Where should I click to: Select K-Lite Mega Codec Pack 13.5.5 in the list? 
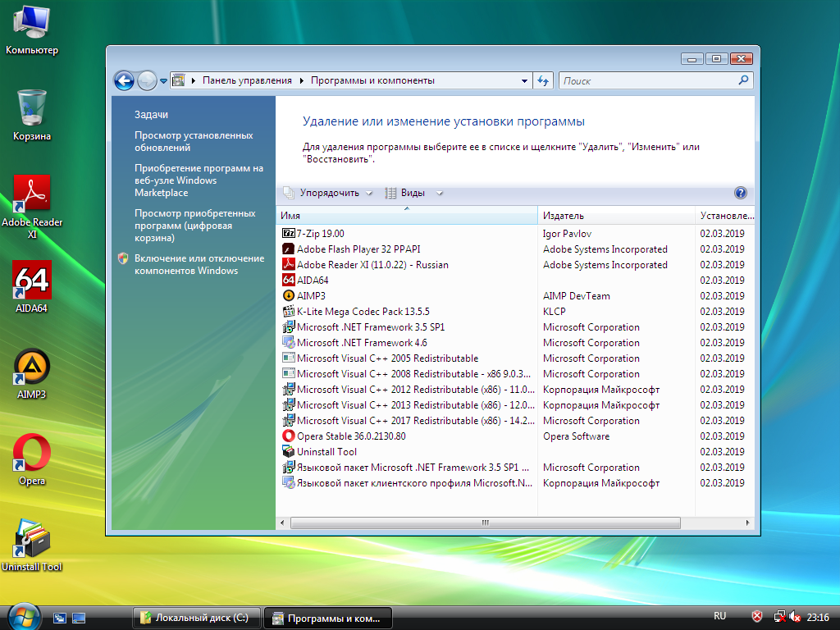tap(363, 312)
